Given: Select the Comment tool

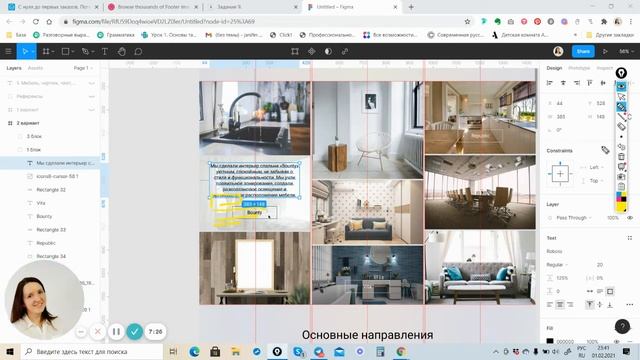Looking at the screenshot, I should pyautogui.click(x=138, y=51).
